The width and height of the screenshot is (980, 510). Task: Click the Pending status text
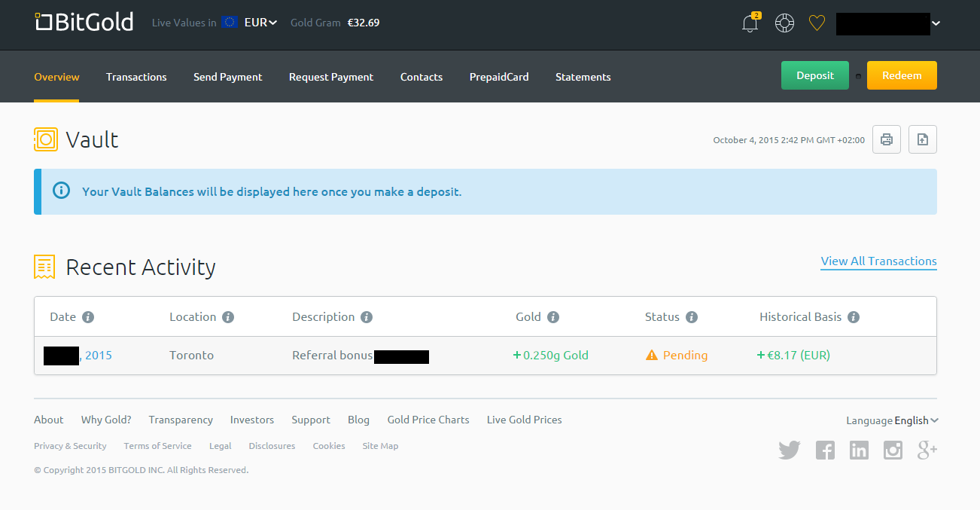click(685, 355)
